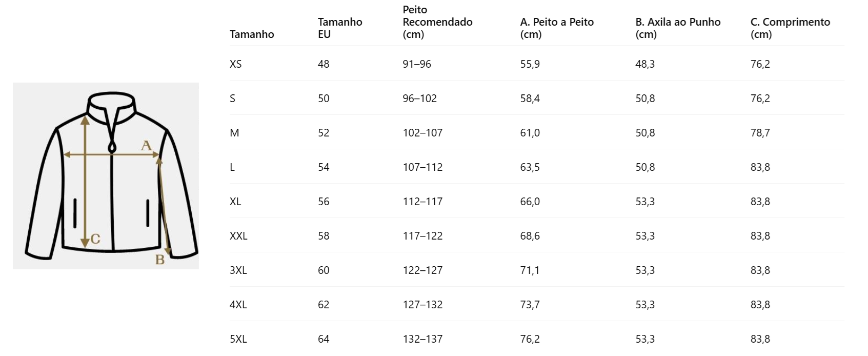Click the 78,7 length value
Screen dimensions: 868x356
[x=760, y=133]
